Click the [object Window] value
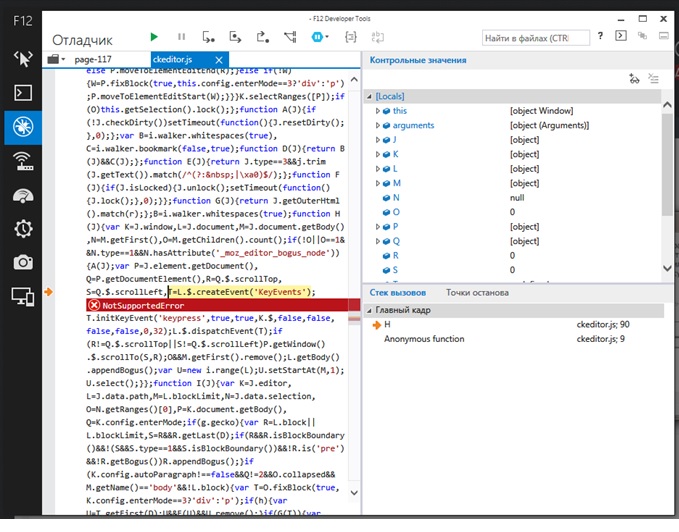Screen dimensions: 679x532 pyautogui.click(x=541, y=111)
